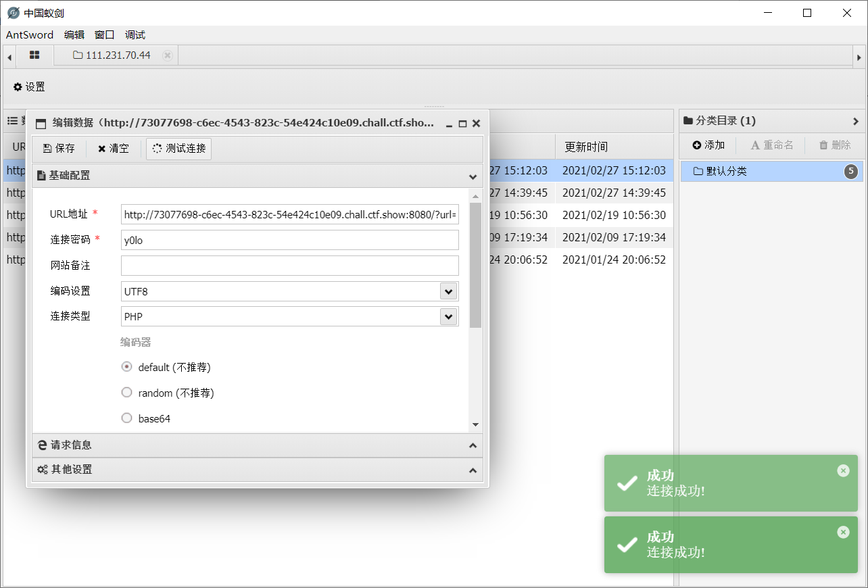
Task: Click the 连接密码 input field
Action: [x=290, y=240]
